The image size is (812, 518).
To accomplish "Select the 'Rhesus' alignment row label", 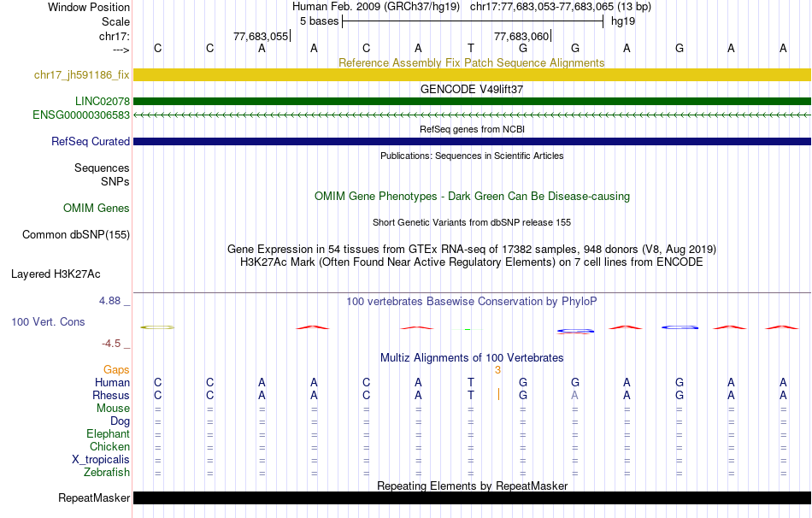I will (x=111, y=395).
